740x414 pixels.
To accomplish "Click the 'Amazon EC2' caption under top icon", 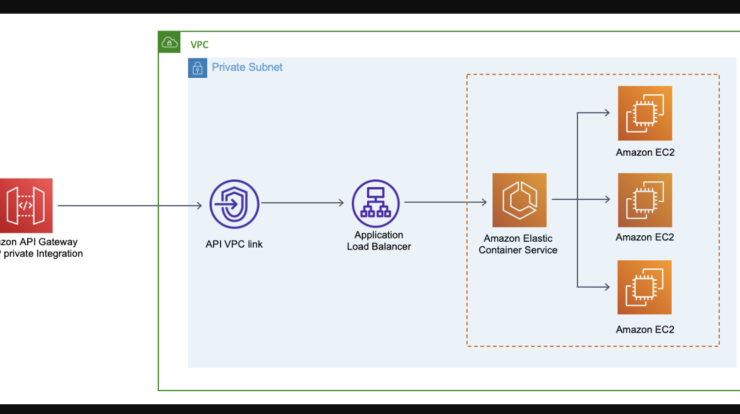I will (645, 152).
